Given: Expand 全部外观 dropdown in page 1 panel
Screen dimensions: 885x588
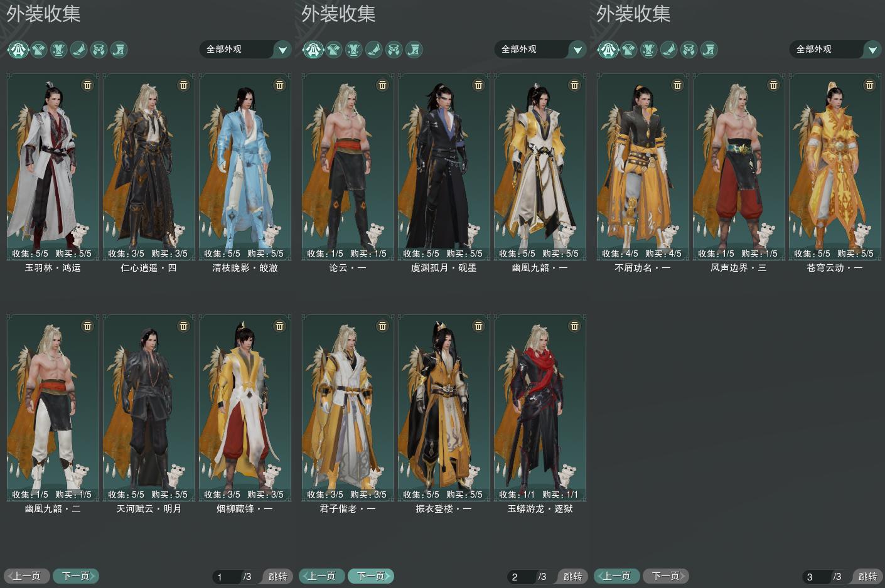Looking at the screenshot, I should 245,49.
